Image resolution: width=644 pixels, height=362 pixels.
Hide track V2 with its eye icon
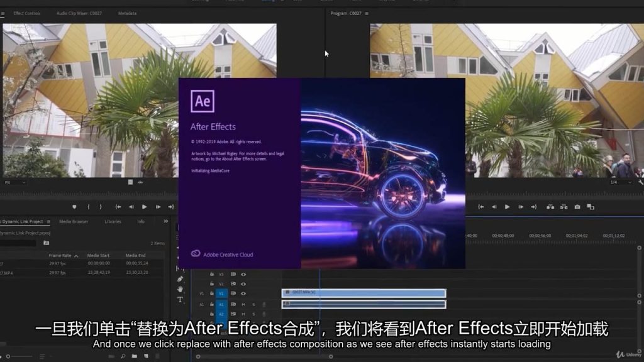243,284
